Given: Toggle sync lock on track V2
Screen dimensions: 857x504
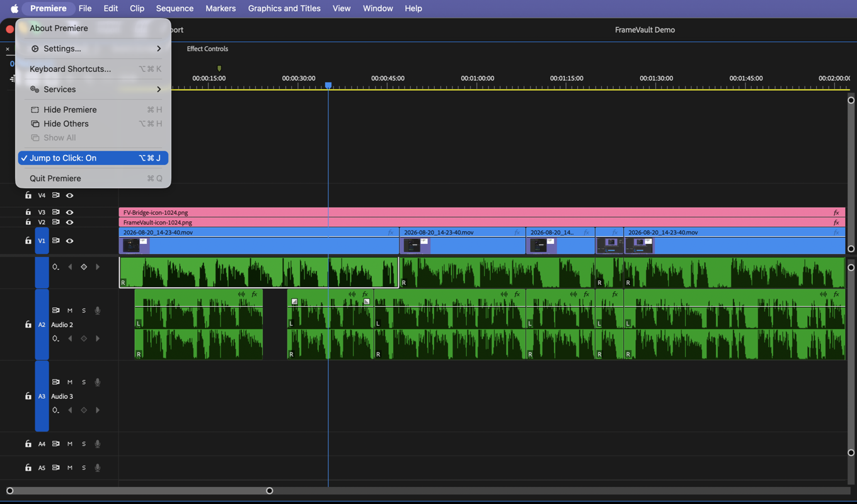Looking at the screenshot, I should [x=55, y=222].
